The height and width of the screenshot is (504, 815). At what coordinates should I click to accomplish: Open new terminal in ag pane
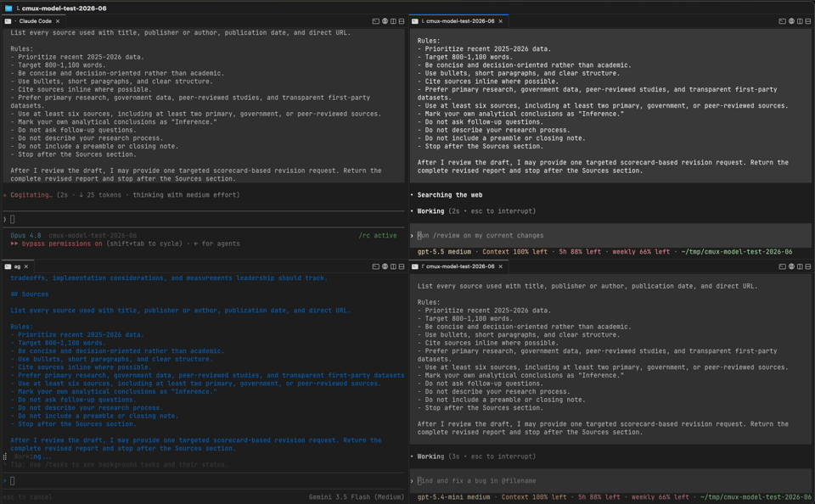coord(376,266)
